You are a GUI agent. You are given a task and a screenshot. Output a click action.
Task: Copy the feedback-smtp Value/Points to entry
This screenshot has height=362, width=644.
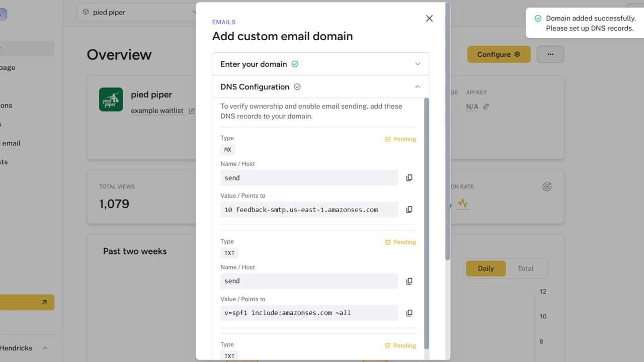tap(409, 209)
